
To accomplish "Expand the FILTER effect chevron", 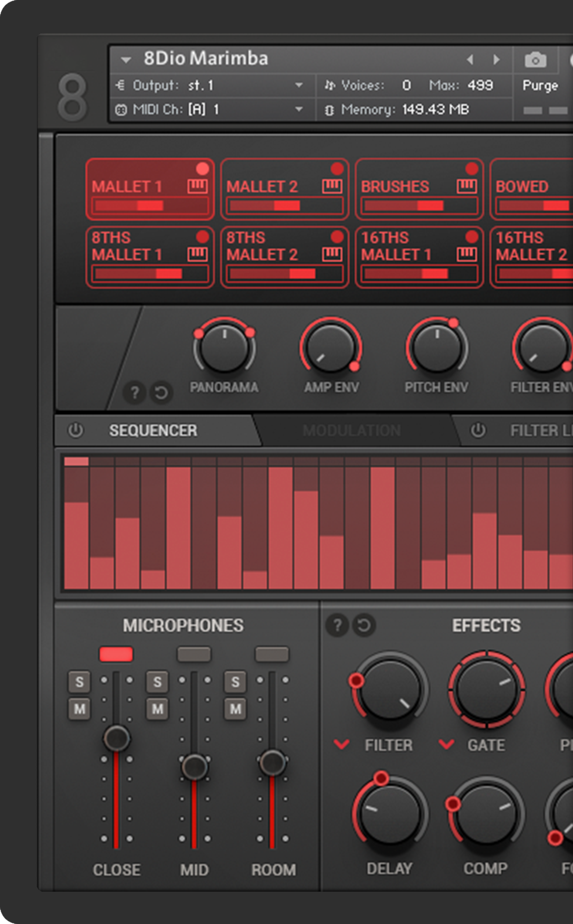I will click(x=342, y=744).
